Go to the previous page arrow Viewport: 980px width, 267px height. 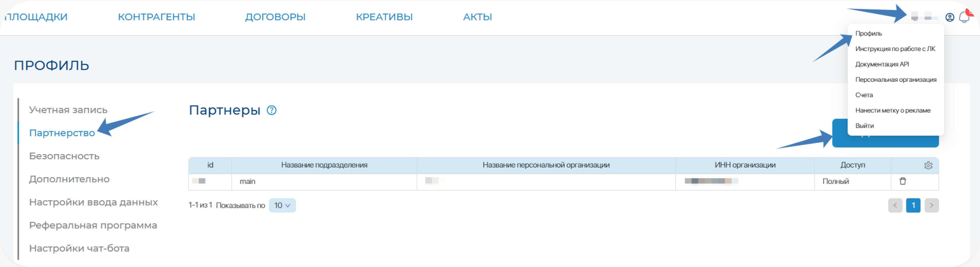[895, 205]
